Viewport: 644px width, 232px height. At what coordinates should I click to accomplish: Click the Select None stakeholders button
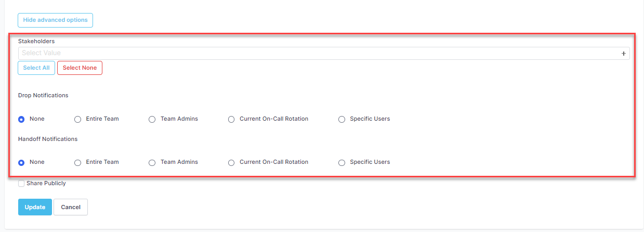coord(80,68)
